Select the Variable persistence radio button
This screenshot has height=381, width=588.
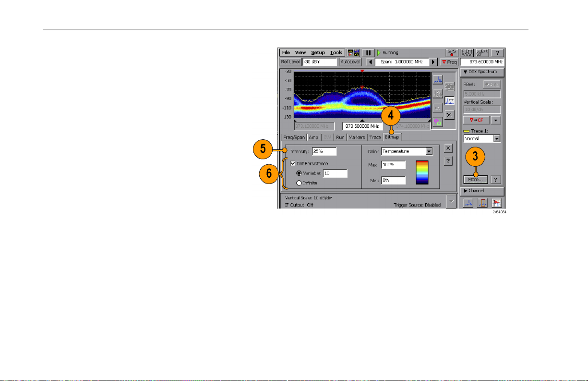[299, 173]
